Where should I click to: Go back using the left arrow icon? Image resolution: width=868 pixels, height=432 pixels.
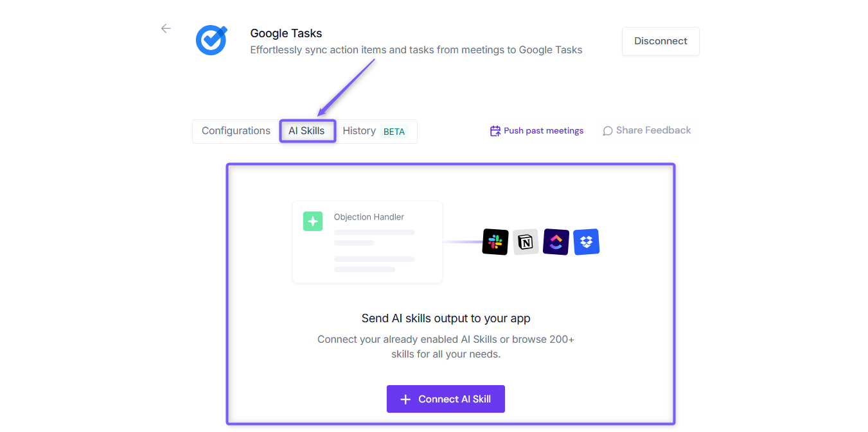click(166, 28)
